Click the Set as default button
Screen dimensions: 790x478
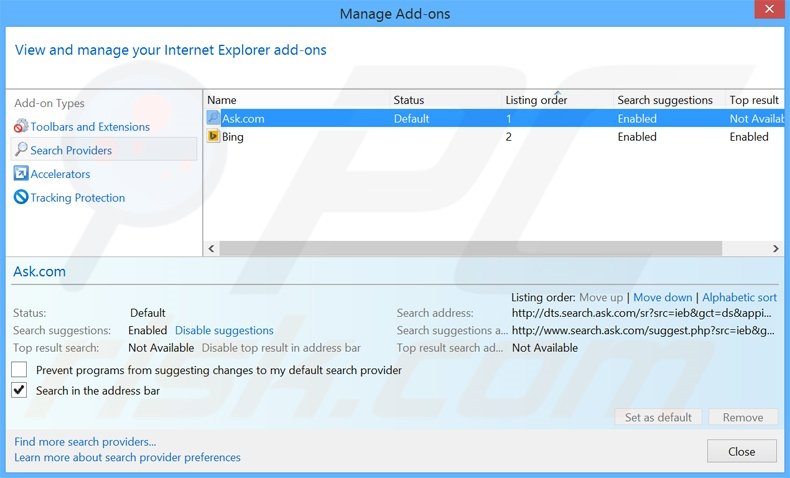658,417
